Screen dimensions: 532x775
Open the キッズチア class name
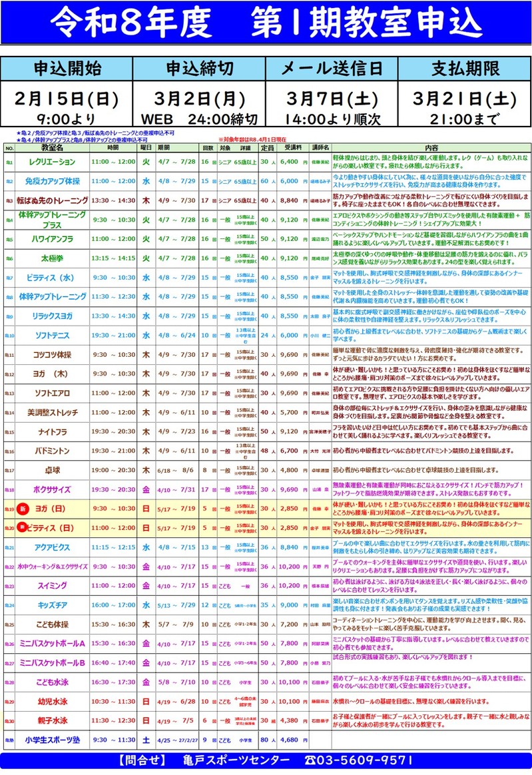pyautogui.click(x=53, y=606)
